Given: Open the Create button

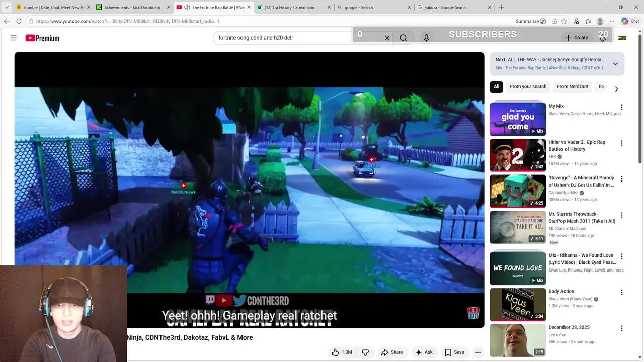Looking at the screenshot, I should click(577, 38).
